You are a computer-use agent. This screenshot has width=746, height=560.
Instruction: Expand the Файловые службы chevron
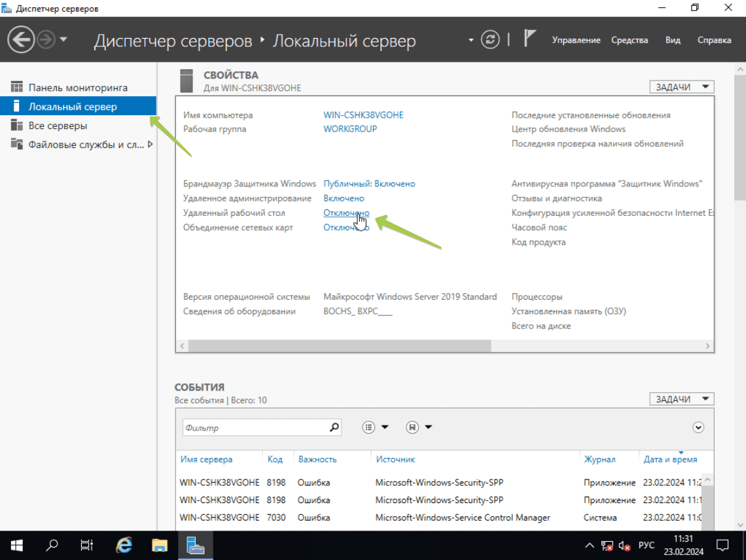[x=151, y=144]
